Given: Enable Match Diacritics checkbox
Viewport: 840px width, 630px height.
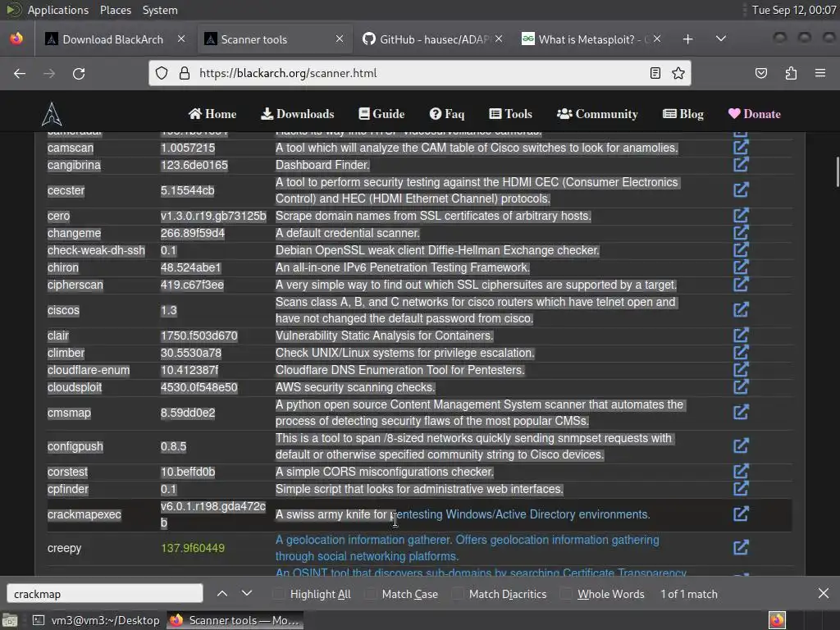Looking at the screenshot, I should [457, 594].
